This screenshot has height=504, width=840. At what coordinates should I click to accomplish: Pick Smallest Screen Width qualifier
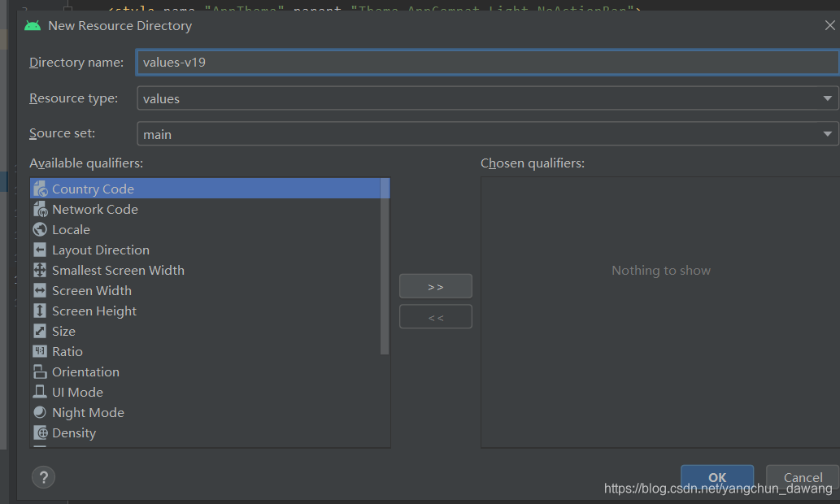[205, 271]
